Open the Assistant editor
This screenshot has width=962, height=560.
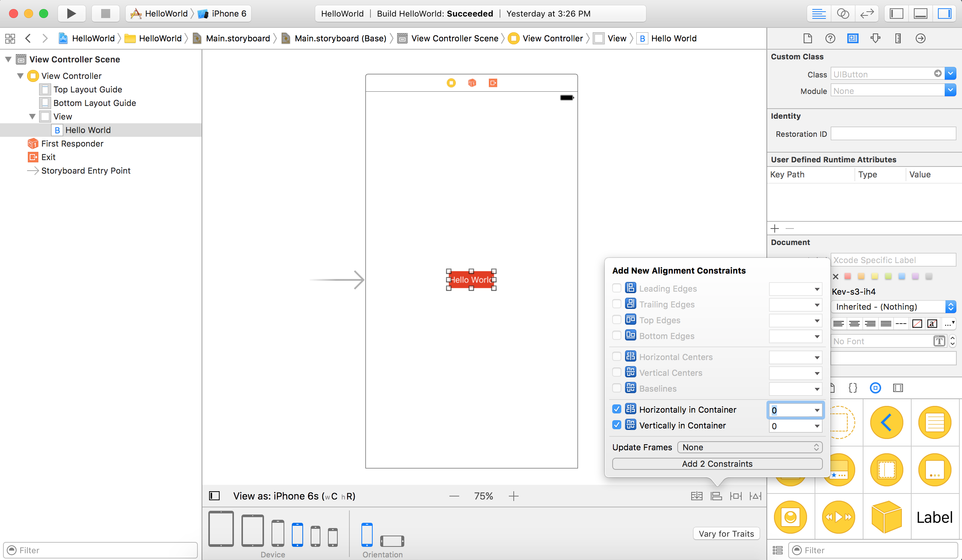(x=842, y=14)
